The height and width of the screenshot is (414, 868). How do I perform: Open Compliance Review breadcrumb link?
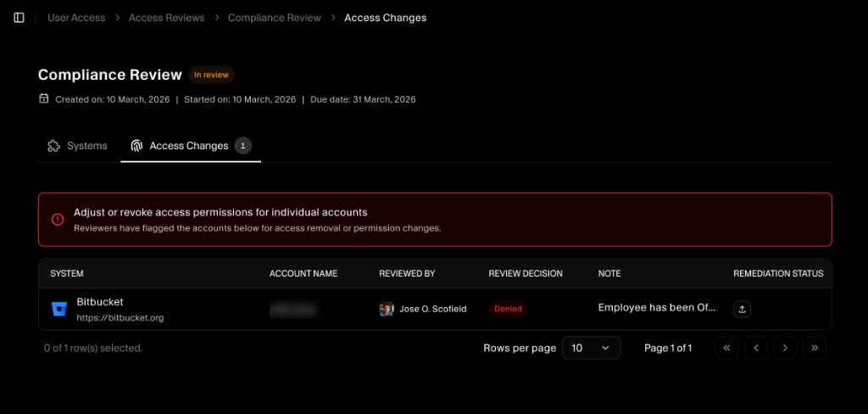(x=275, y=18)
